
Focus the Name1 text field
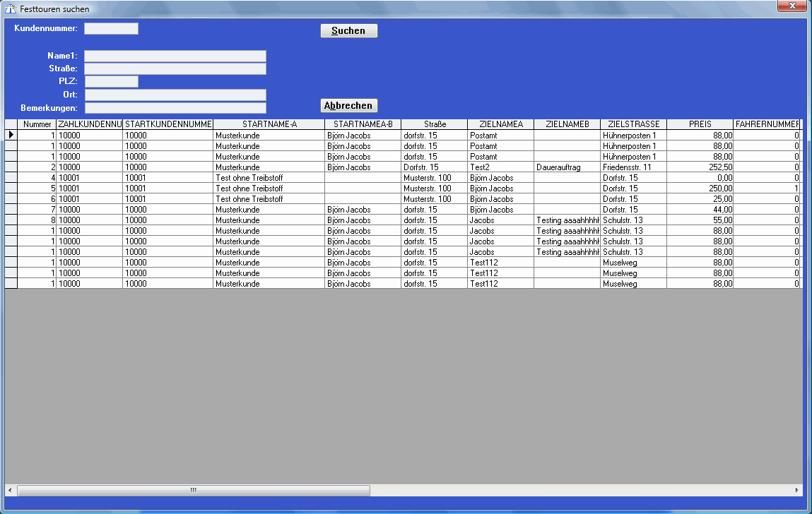175,56
